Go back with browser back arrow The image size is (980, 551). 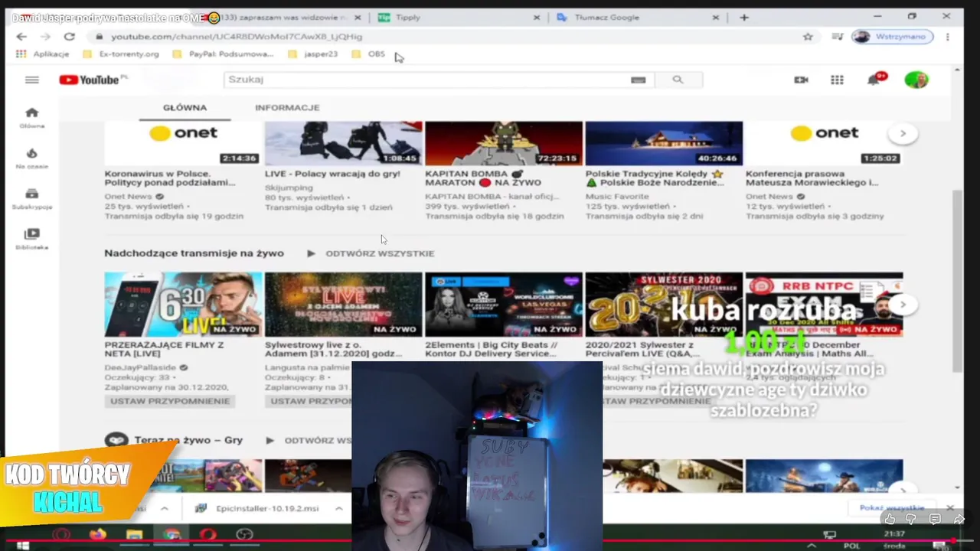21,37
